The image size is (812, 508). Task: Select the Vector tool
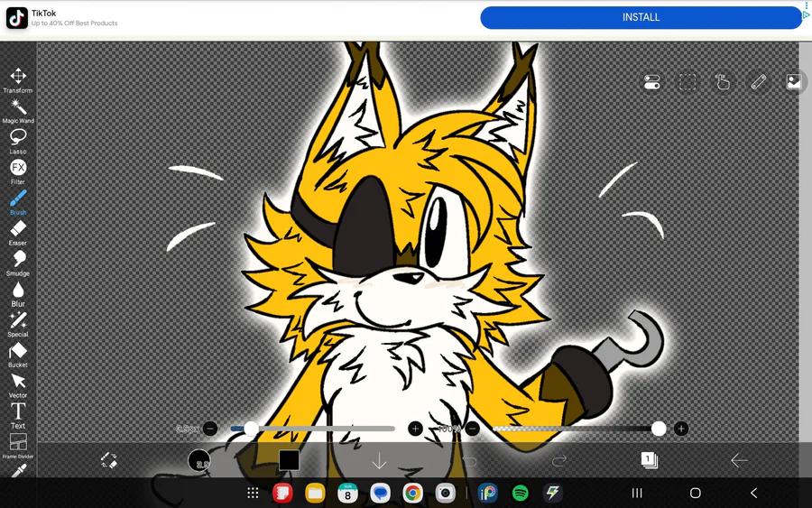pyautogui.click(x=18, y=385)
